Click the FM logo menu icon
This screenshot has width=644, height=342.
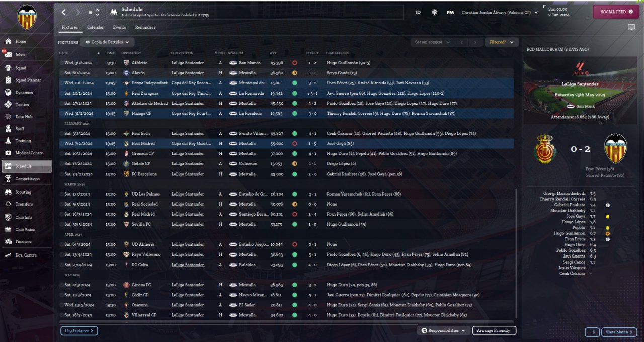coord(450,12)
